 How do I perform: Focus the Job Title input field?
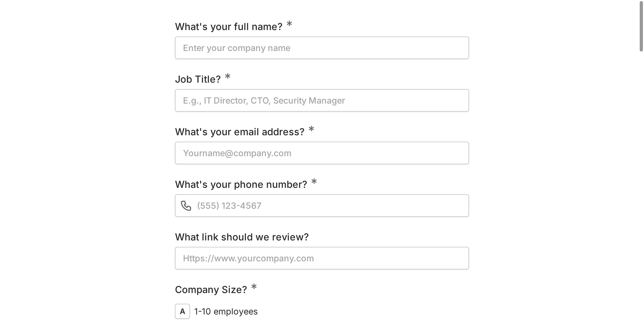[x=322, y=100]
